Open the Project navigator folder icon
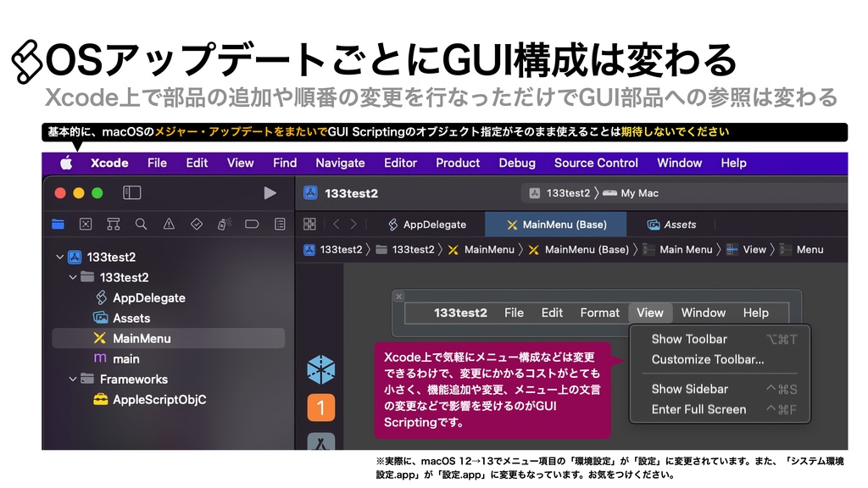The width and height of the screenshot is (868, 488). point(58,223)
